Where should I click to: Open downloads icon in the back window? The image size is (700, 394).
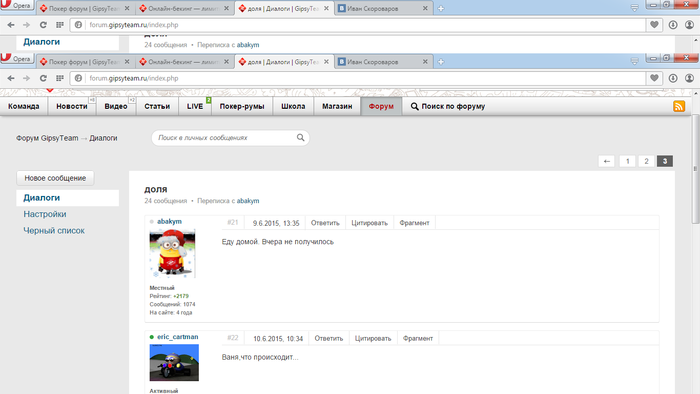(673, 25)
